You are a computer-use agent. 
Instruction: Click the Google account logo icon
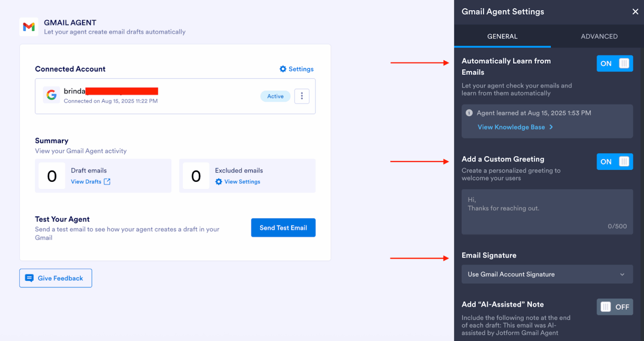click(52, 95)
